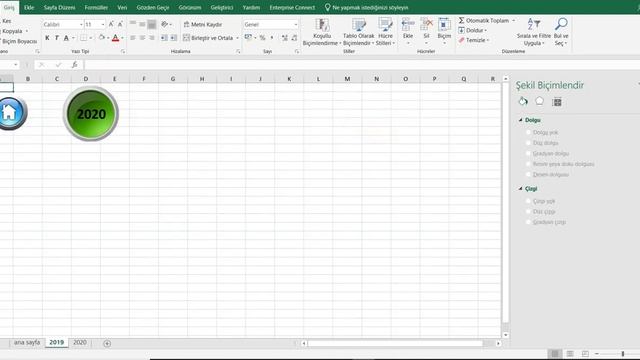Viewport: 640px width, 360px height.
Task: Increase font size with larger A icon
Action: click(111, 24)
